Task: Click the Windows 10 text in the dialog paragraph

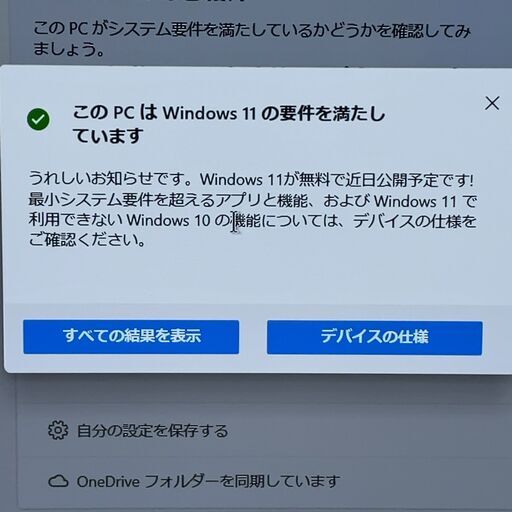Action: pos(168,220)
